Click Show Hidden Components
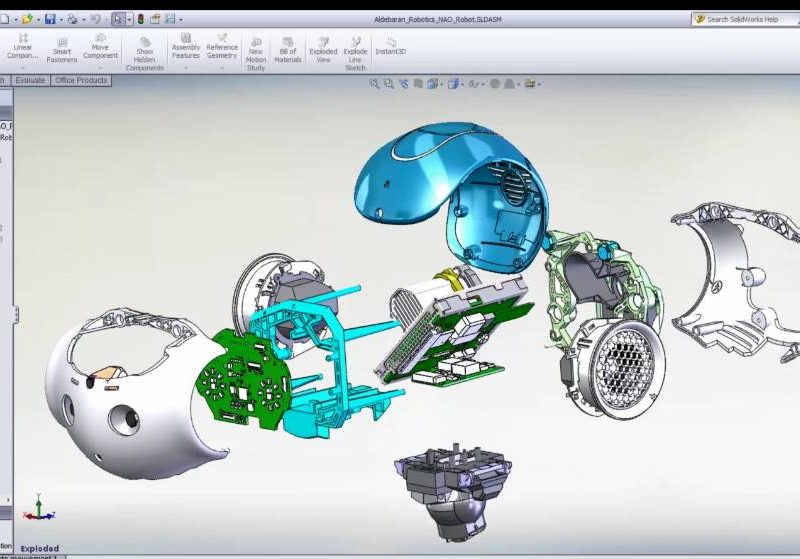The width and height of the screenshot is (800, 559). pos(145,53)
